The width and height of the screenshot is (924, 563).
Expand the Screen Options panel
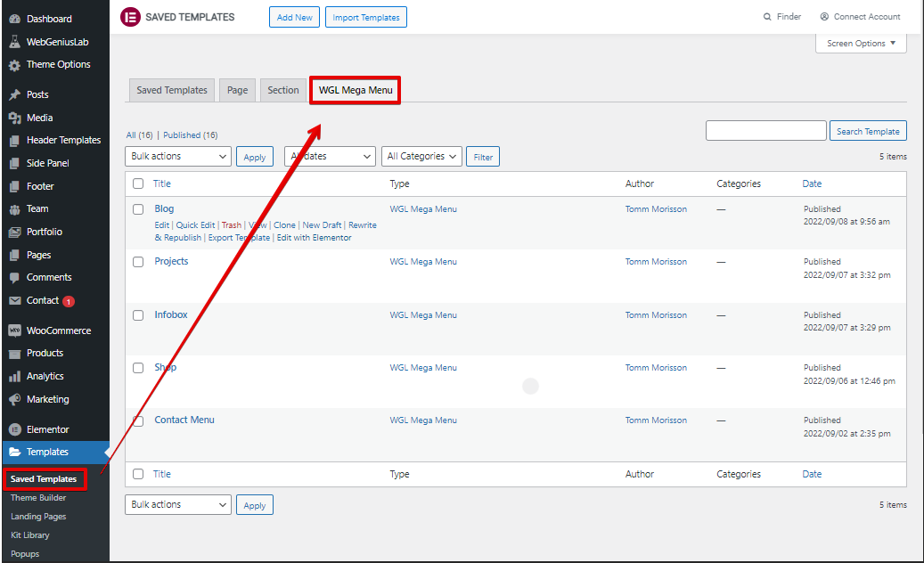pyautogui.click(x=861, y=43)
